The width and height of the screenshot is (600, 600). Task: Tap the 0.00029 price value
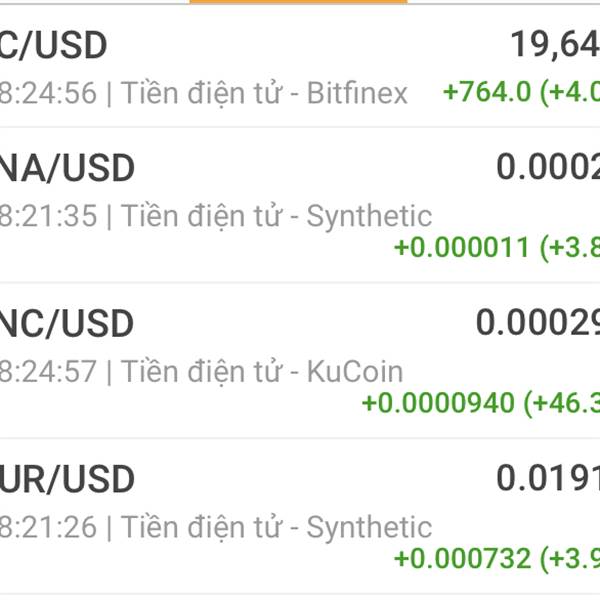[538, 323]
